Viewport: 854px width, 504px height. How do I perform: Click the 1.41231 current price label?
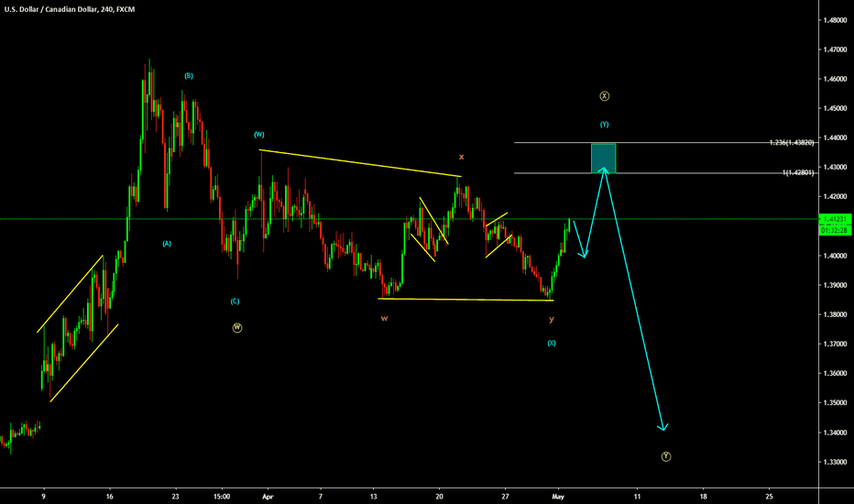[x=835, y=219]
